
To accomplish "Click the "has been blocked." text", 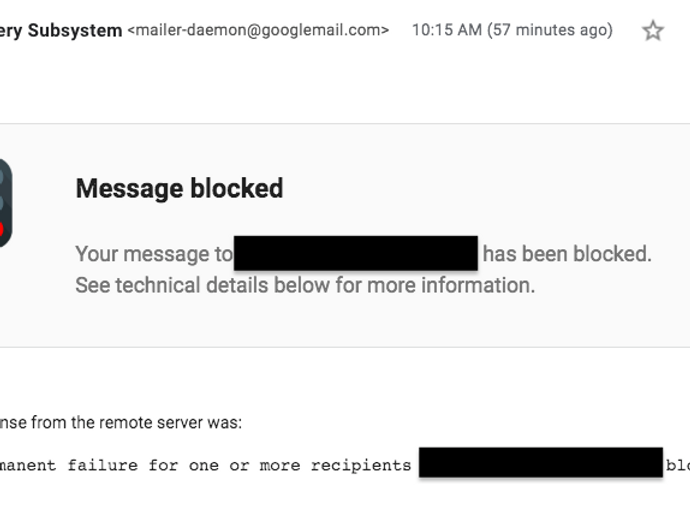I will (x=566, y=254).
